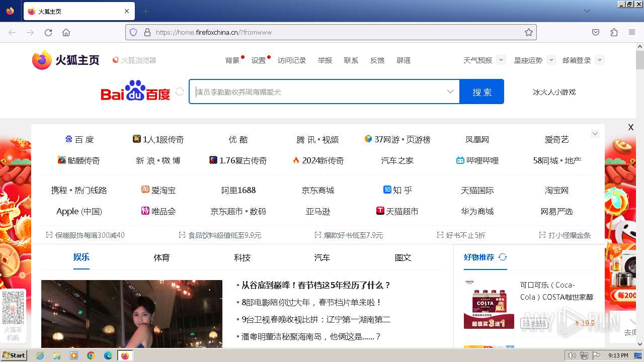
Task: Open the 知乎 site link
Action: (397, 190)
